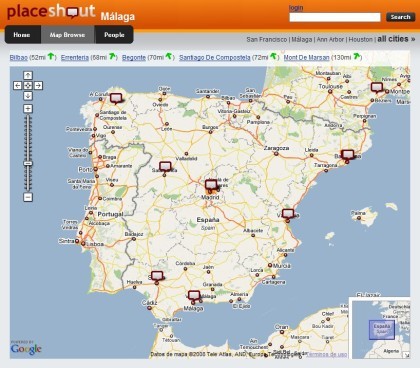420x368 pixels.
Task: Open shout marker at Barcelona
Action: (348, 155)
